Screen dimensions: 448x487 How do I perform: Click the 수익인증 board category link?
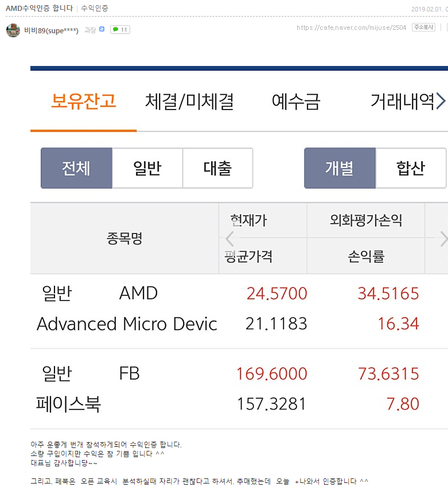point(95,8)
